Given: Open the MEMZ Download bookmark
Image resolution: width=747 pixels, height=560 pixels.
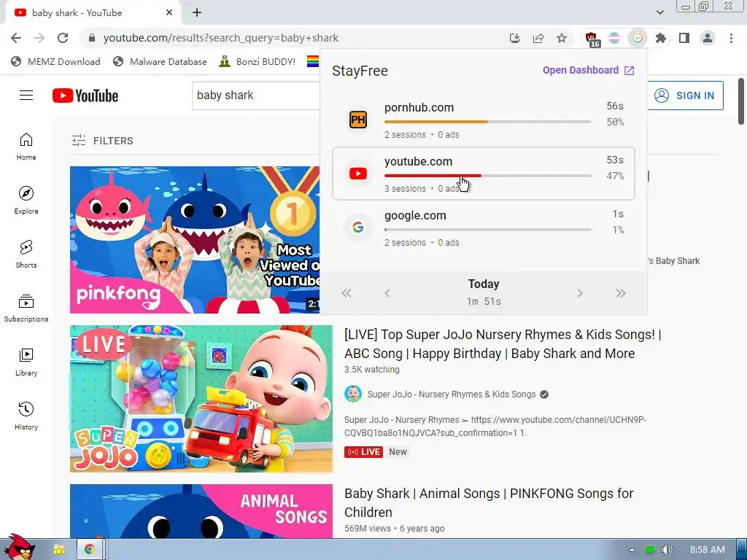Looking at the screenshot, I should (55, 61).
